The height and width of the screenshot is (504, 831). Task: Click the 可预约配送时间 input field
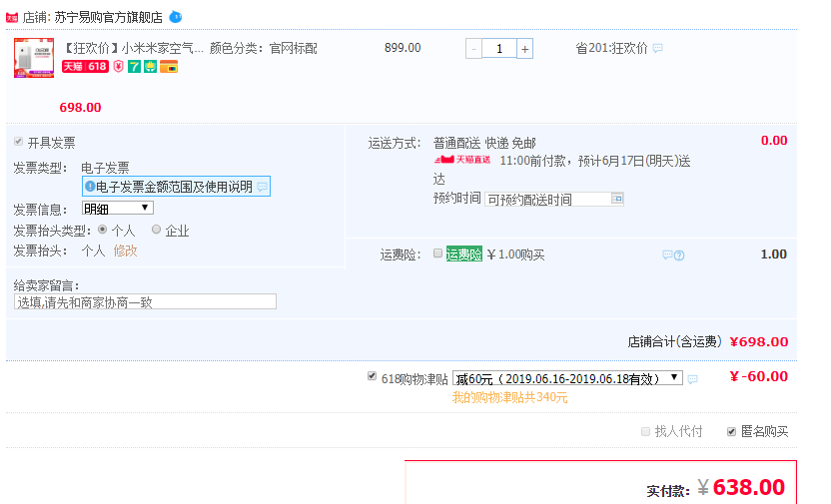[x=553, y=199]
